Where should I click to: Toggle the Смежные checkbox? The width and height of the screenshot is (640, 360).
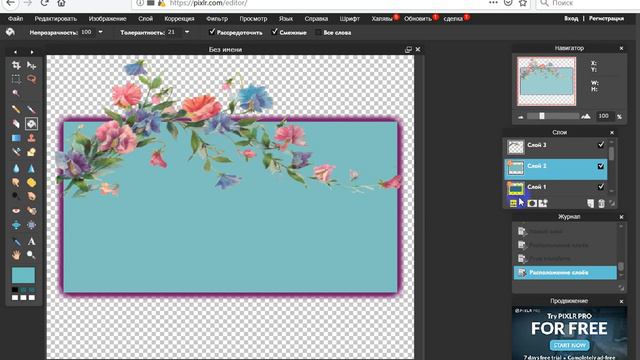(x=275, y=32)
